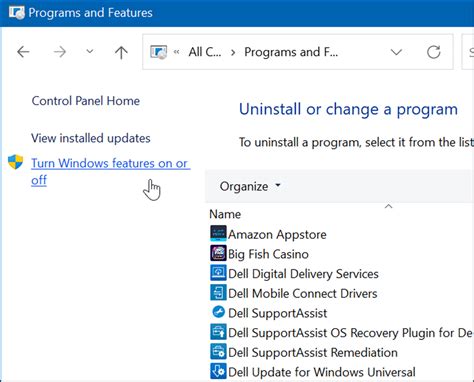Go up one folder level

(x=121, y=52)
